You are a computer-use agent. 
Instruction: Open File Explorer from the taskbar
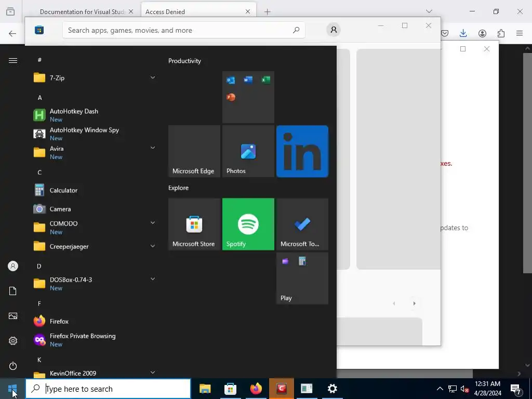pos(205,389)
